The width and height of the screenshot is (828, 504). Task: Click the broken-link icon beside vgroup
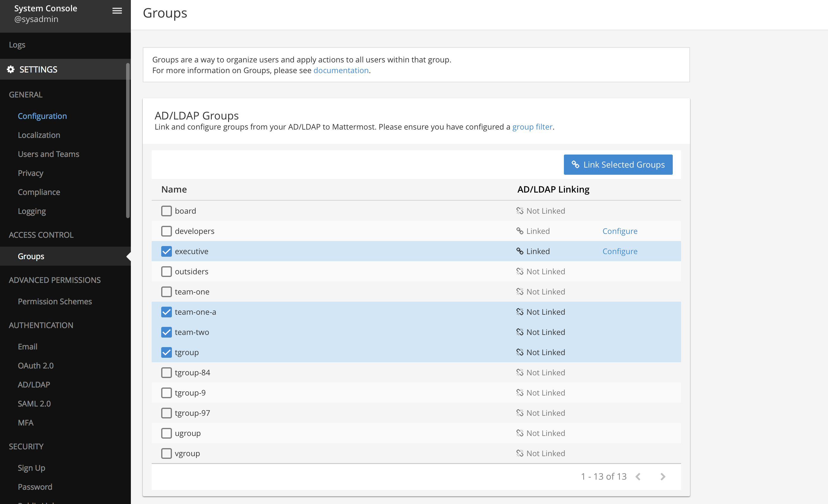pos(520,453)
